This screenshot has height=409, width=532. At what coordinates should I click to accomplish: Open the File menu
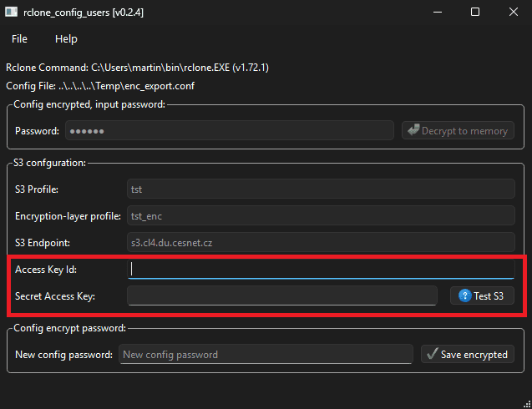pos(19,39)
